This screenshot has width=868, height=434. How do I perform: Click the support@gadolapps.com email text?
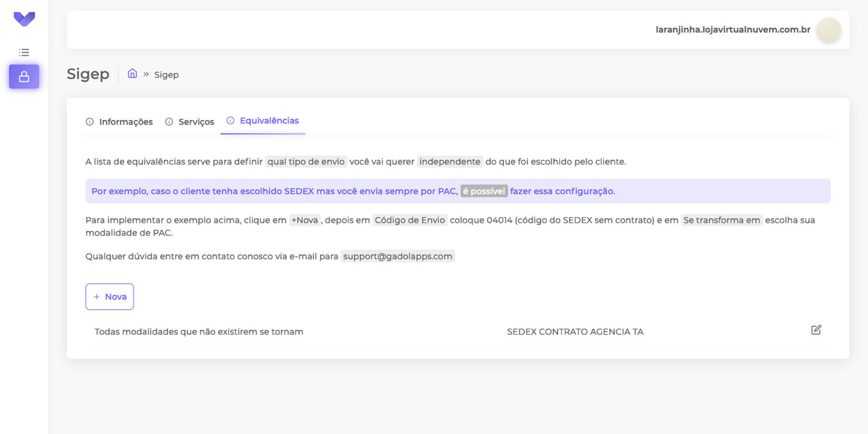click(x=398, y=256)
